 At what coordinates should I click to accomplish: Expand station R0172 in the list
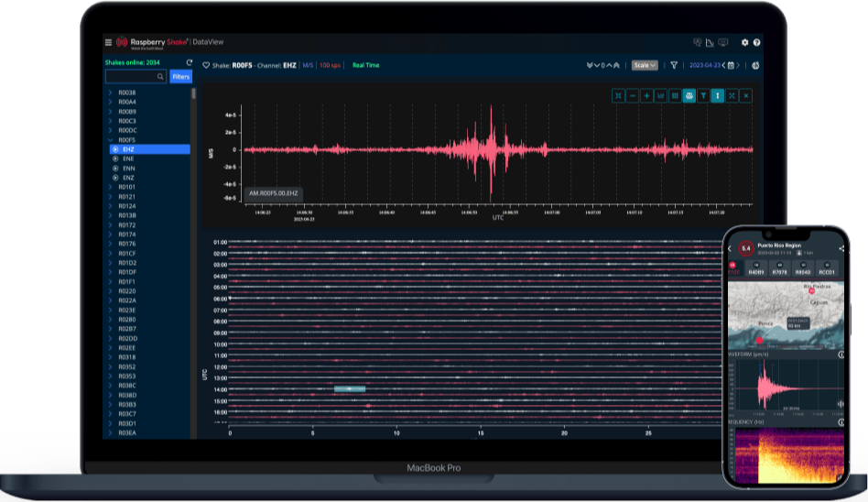(x=110, y=225)
